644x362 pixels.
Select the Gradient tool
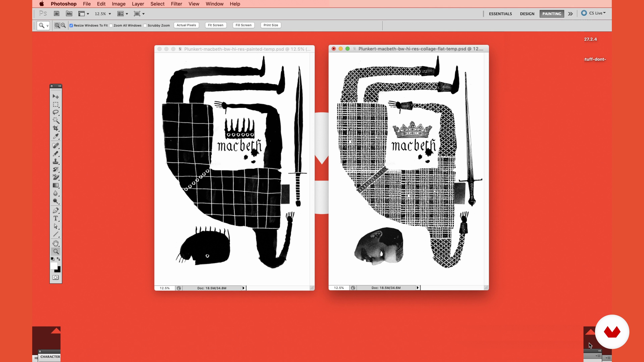(56, 185)
